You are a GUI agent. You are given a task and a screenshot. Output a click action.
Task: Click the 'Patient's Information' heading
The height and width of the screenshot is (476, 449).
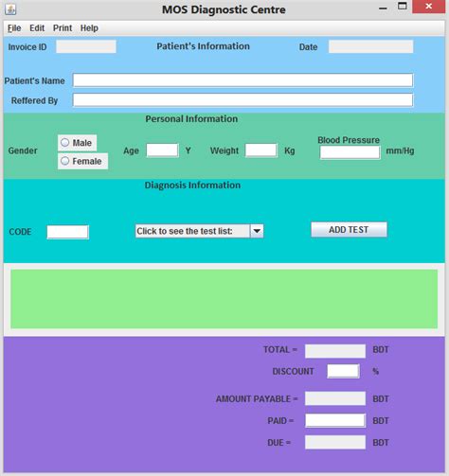point(203,46)
